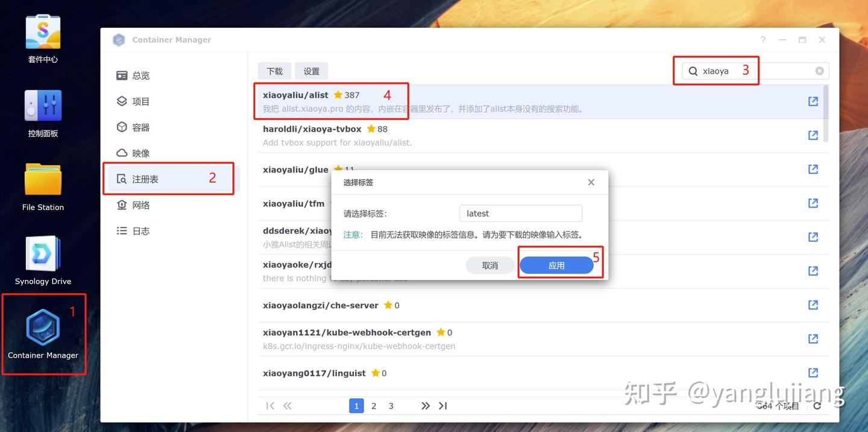Click inside the latest tag input field
868x432 pixels.
(x=520, y=213)
